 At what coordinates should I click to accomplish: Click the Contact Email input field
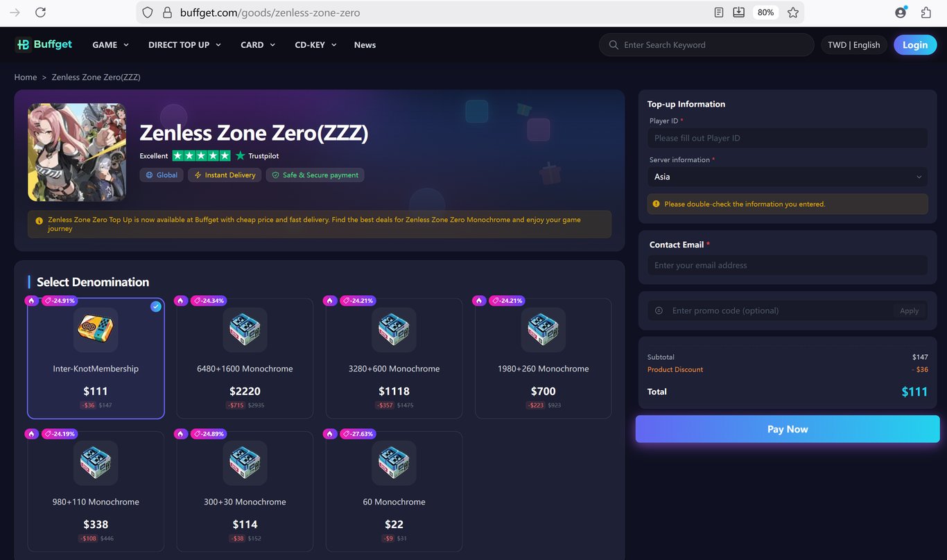coord(788,265)
